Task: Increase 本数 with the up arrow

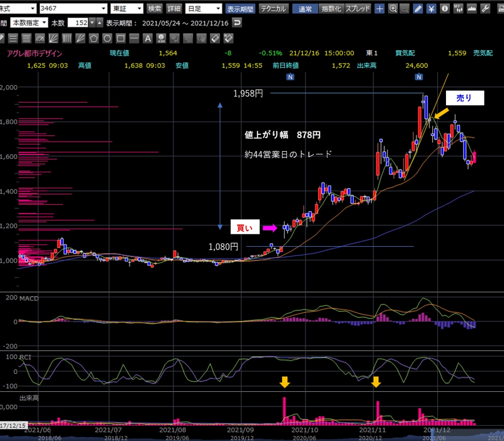Action: coord(100,23)
